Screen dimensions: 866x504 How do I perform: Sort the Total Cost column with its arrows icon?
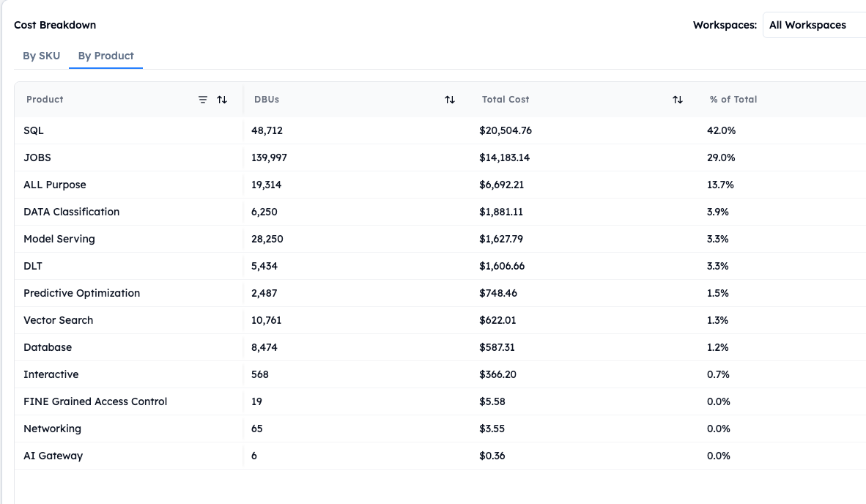coord(678,100)
